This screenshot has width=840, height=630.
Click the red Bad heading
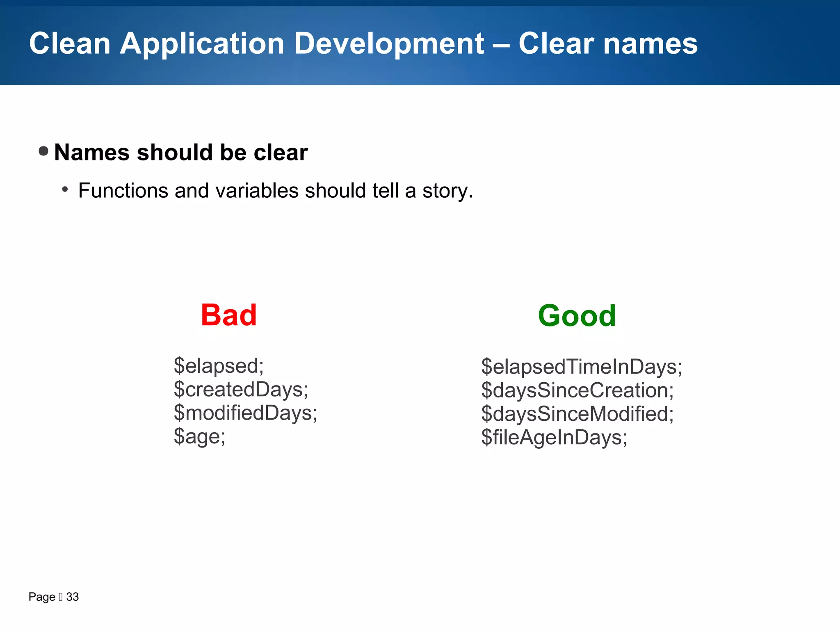(x=228, y=315)
